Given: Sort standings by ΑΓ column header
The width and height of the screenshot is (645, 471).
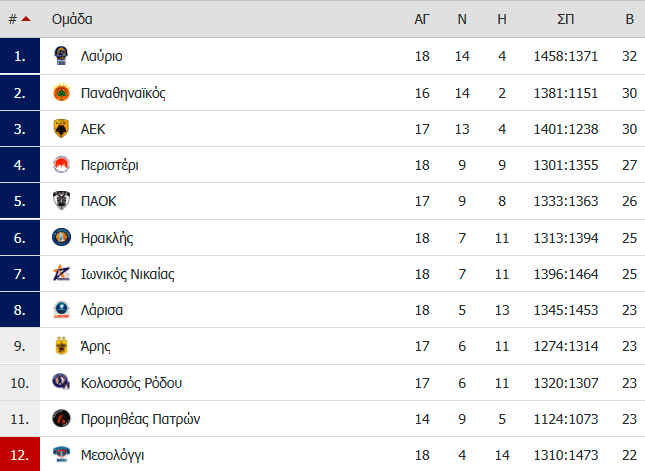Looking at the screenshot, I should coord(422,19).
